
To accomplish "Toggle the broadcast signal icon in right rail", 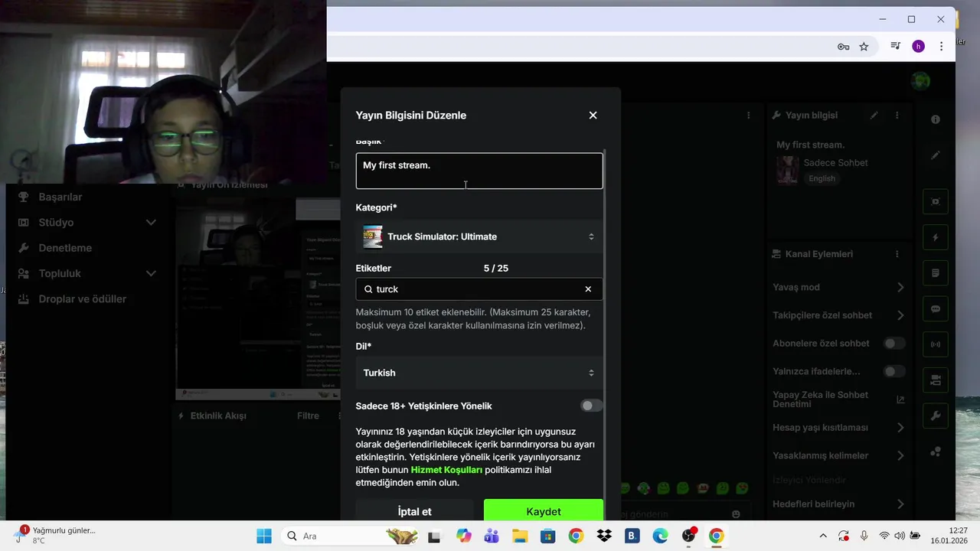I will (x=936, y=344).
